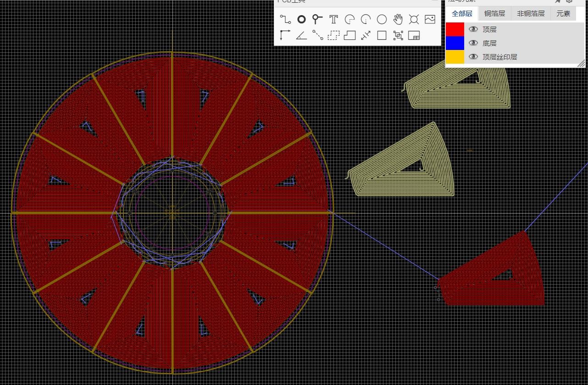The height and width of the screenshot is (385, 588).
Task: Toggle the 顶层丝印层 eye icon
Action: tap(473, 57)
